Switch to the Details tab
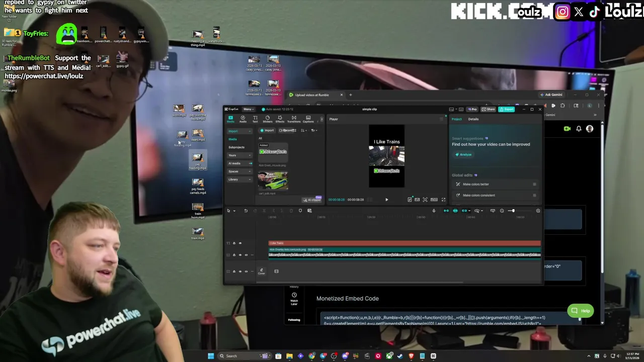 473,119
